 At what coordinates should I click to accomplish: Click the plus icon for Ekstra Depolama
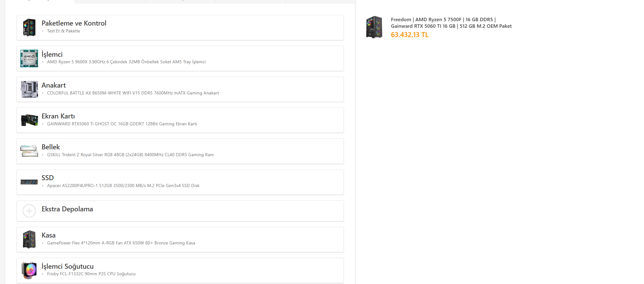point(29,211)
